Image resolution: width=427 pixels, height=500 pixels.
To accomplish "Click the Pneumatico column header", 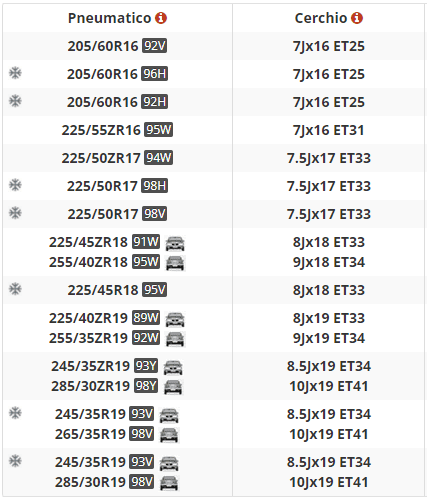I will pyautogui.click(x=118, y=18).
